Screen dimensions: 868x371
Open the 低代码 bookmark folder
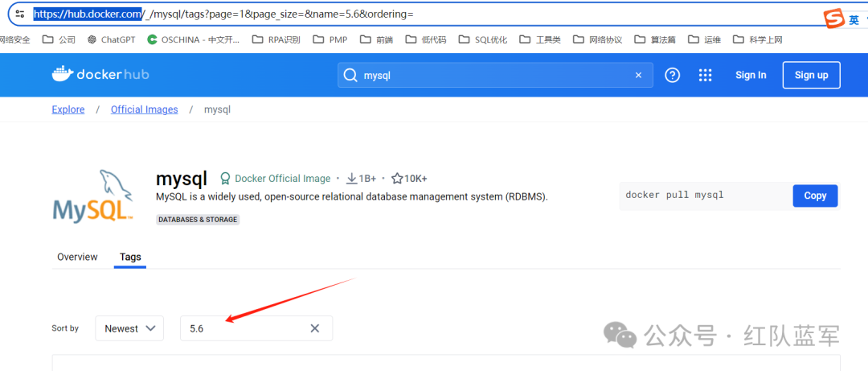coord(426,39)
